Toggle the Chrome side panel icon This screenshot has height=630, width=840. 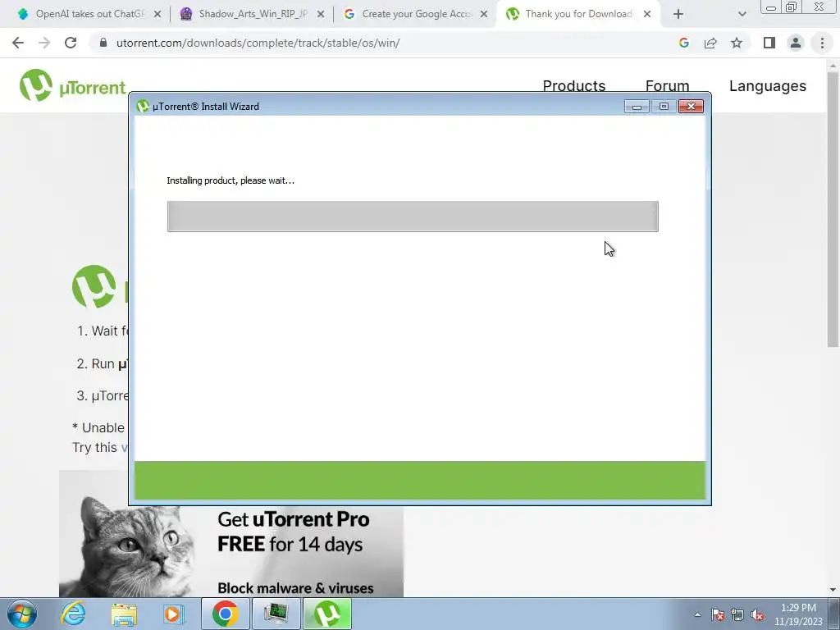pyautogui.click(x=769, y=43)
